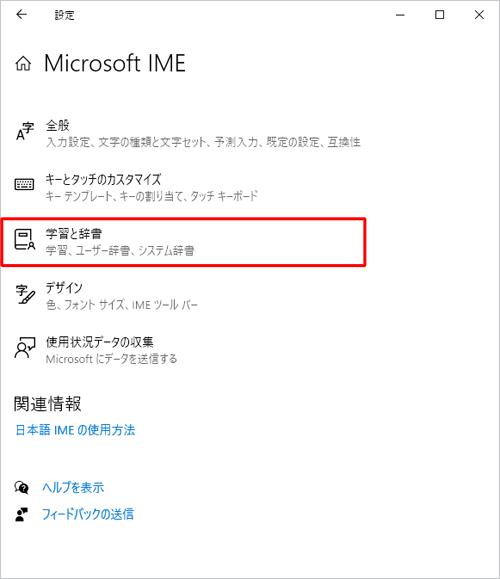This screenshot has height=579, width=500.
Task: Open the フィードバックの送信 link
Action: [88, 514]
